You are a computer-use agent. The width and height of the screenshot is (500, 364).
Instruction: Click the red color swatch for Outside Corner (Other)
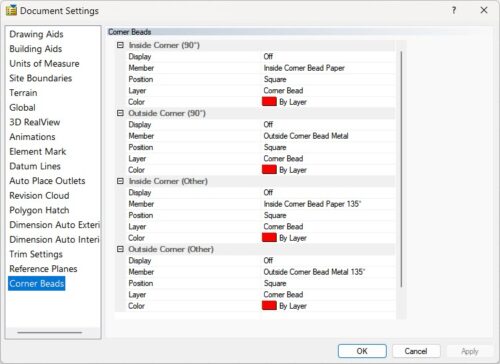(269, 305)
